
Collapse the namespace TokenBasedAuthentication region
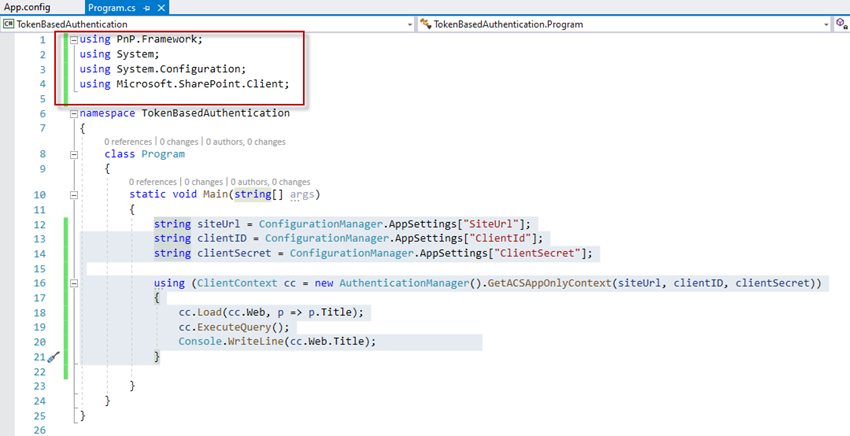click(74, 114)
